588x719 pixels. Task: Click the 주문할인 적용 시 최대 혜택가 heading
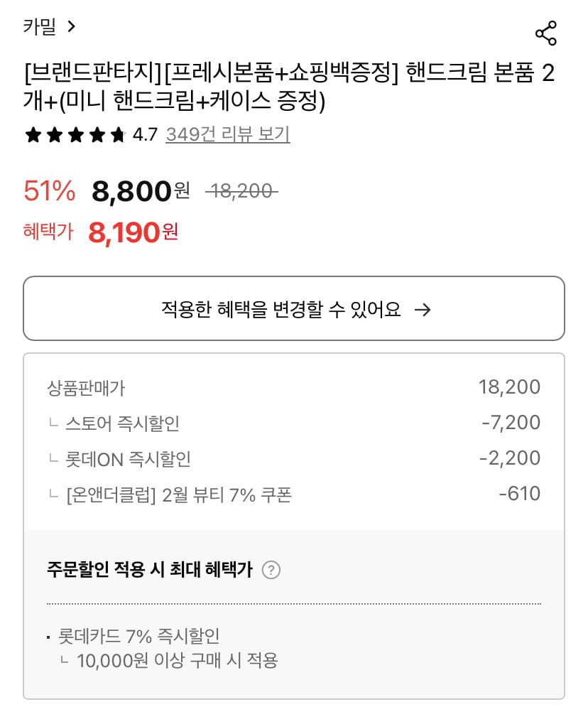click(149, 570)
